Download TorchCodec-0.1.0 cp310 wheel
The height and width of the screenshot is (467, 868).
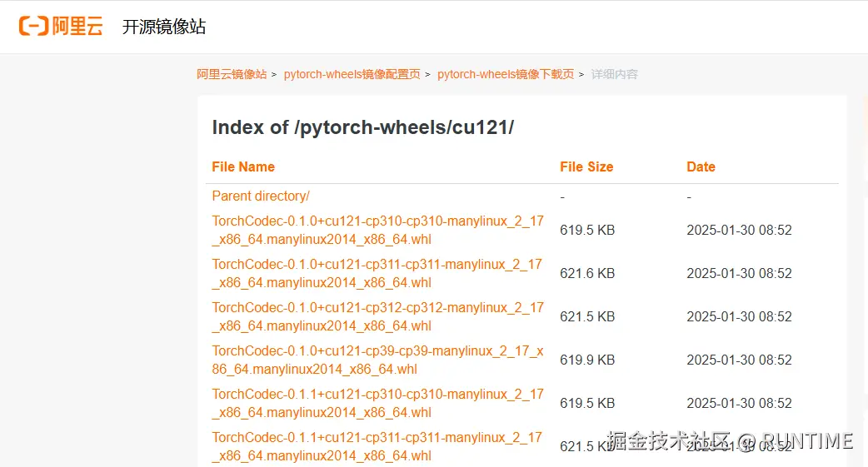(377, 231)
